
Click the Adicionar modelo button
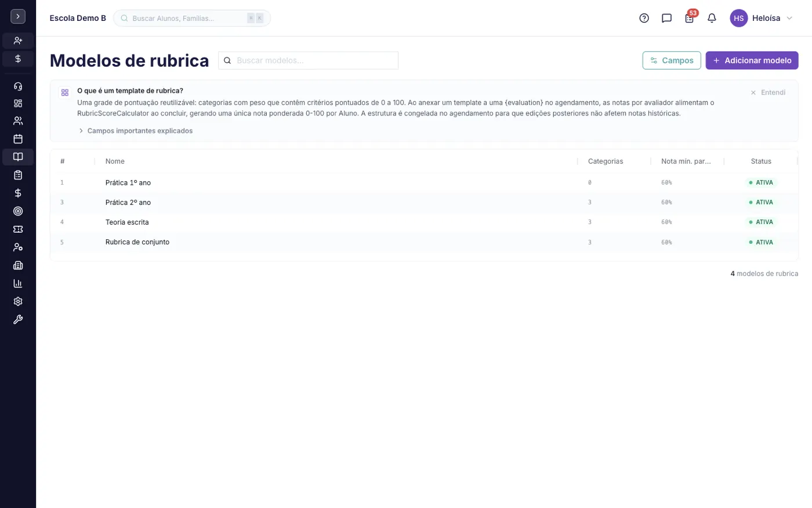coord(752,60)
